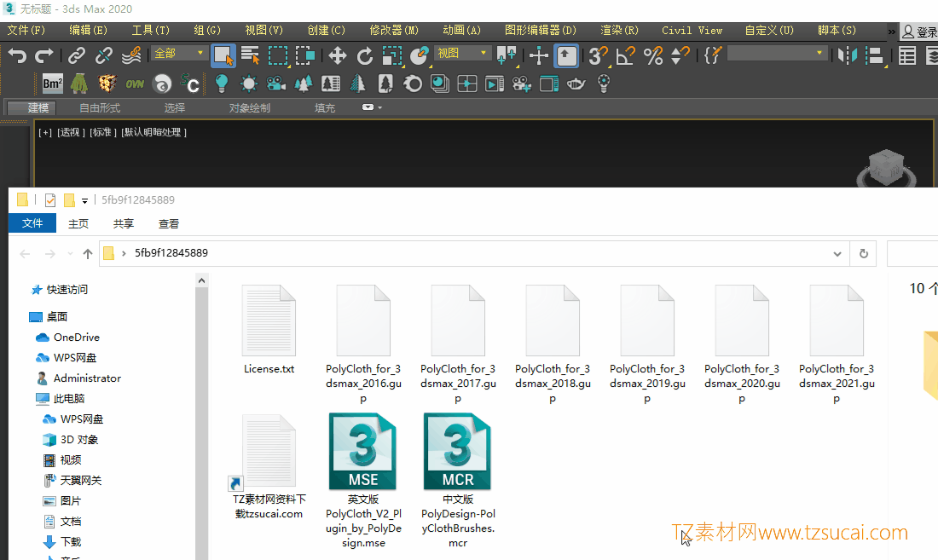Click the OVN plugin icon

point(135,84)
